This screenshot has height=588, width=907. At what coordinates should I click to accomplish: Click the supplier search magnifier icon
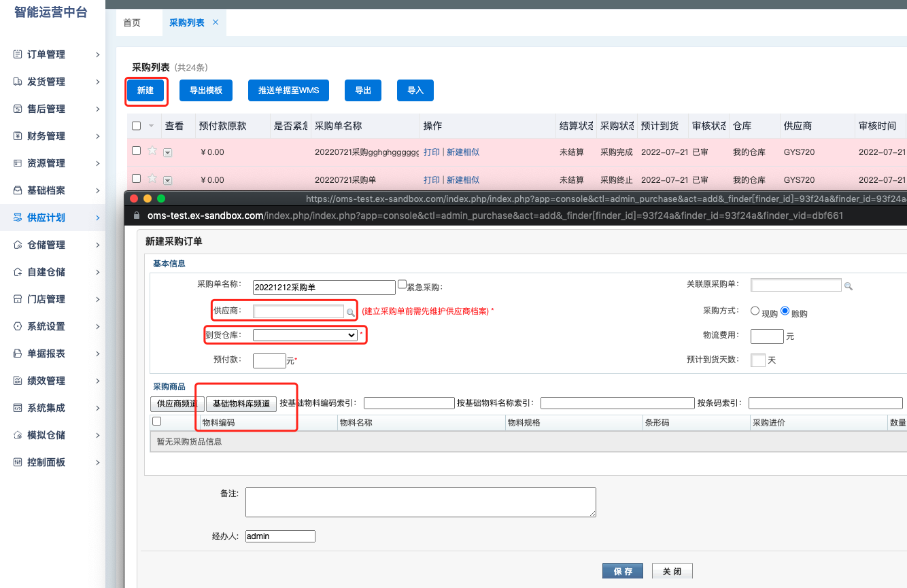tap(350, 312)
